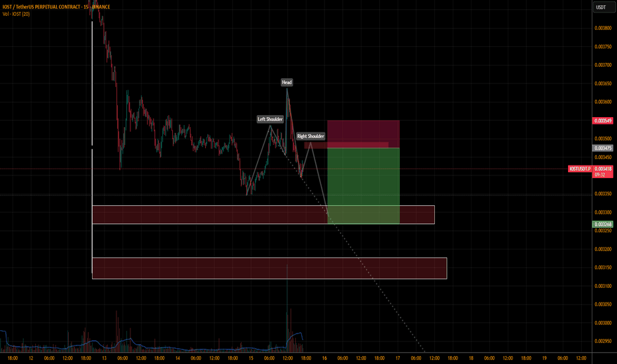Viewport: 617px width, 364px height.
Task: Click the IOSTUSDT.P symbol tag on the price line
Action: [x=580, y=169]
